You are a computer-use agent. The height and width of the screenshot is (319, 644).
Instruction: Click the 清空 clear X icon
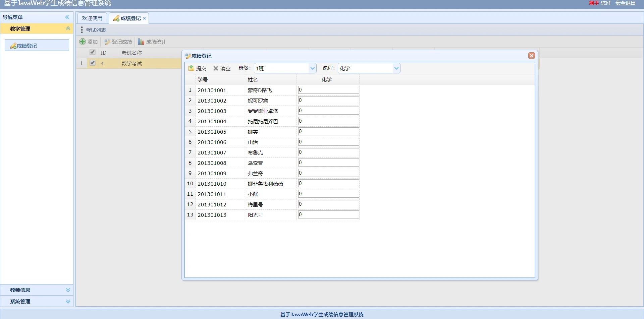[216, 68]
